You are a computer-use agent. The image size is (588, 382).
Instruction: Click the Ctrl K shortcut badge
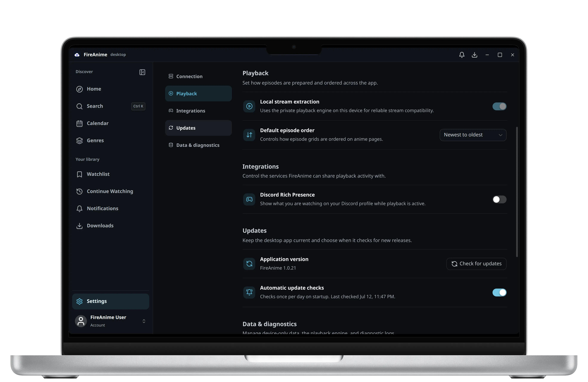(x=138, y=106)
